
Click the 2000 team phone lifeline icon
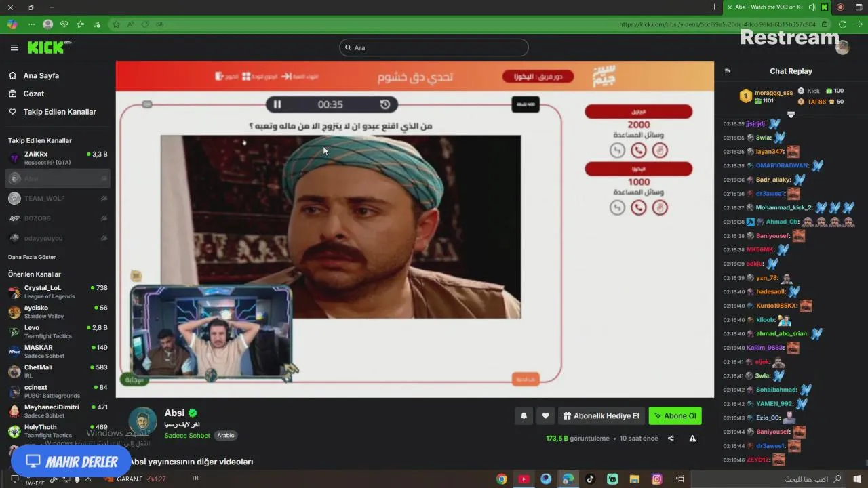click(638, 150)
